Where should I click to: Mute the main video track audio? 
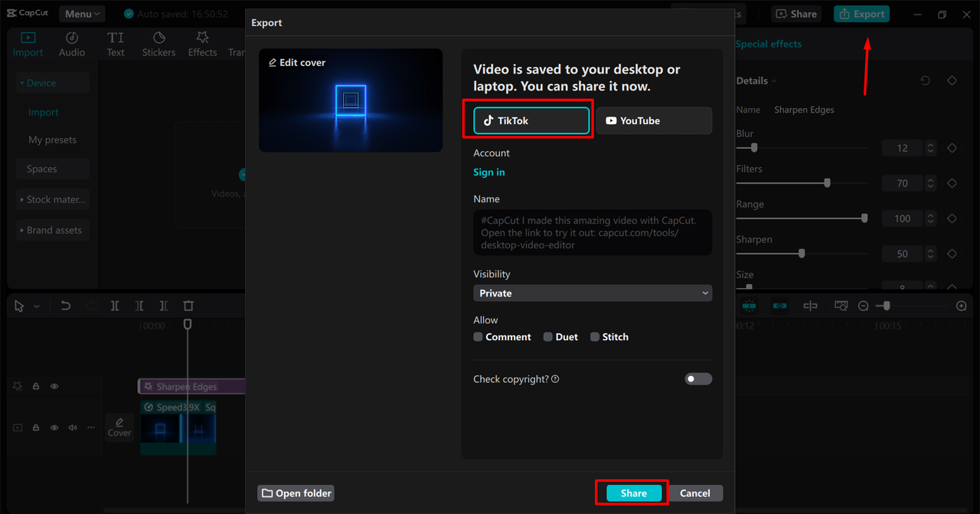click(73, 428)
